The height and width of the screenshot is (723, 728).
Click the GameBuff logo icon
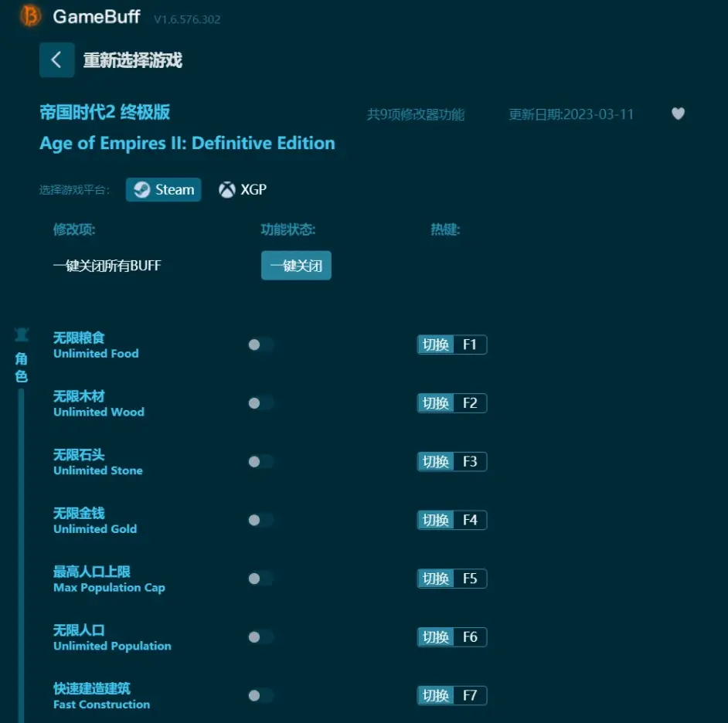click(31, 15)
